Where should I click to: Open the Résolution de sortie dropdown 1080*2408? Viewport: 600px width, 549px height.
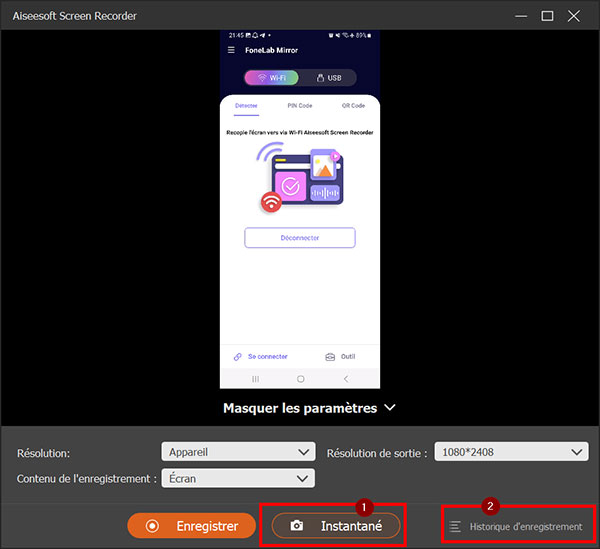511,452
